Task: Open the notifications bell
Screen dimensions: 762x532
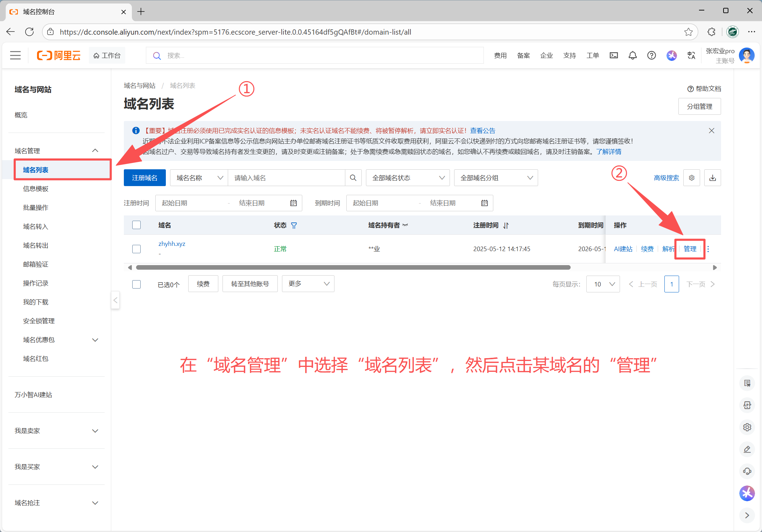Action: tap(633, 55)
